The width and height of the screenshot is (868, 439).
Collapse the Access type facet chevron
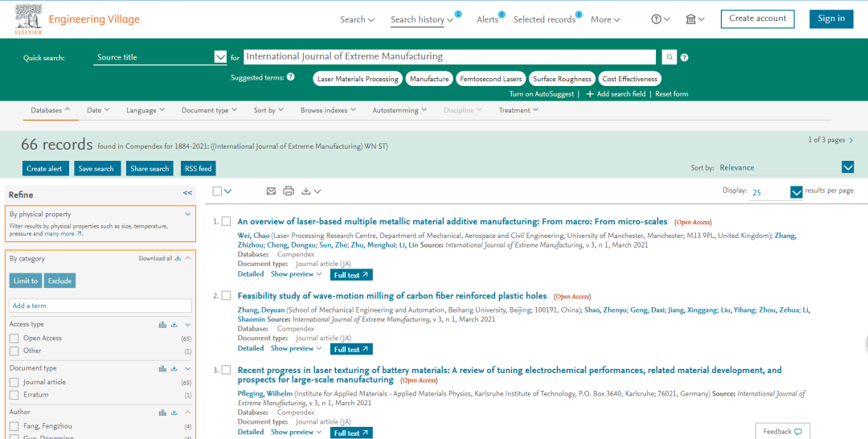click(x=187, y=324)
